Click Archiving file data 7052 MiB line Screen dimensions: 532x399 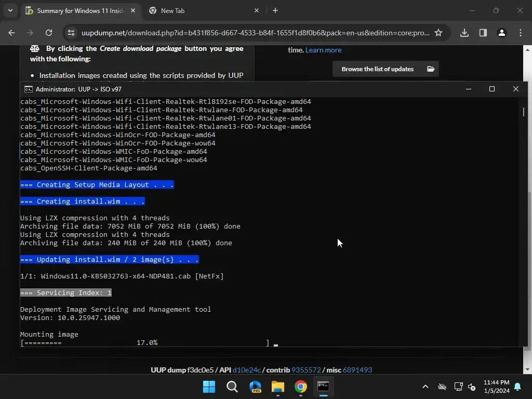click(130, 227)
